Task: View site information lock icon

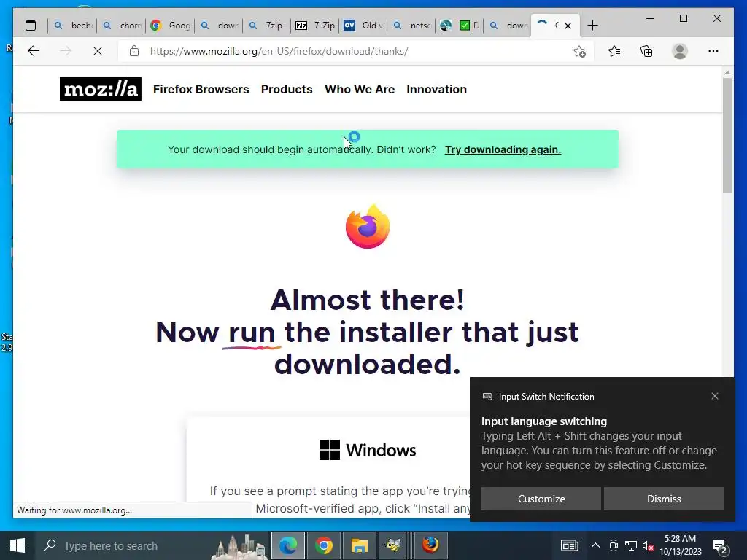Action: [134, 51]
